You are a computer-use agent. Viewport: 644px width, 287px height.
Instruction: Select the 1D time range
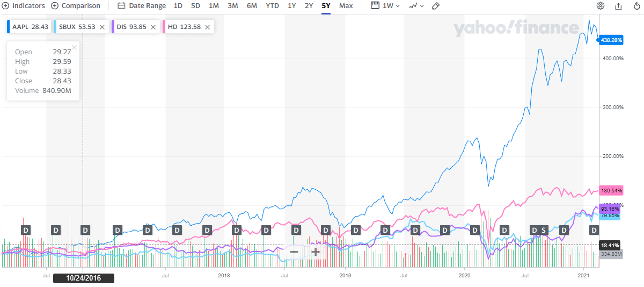coord(178,6)
